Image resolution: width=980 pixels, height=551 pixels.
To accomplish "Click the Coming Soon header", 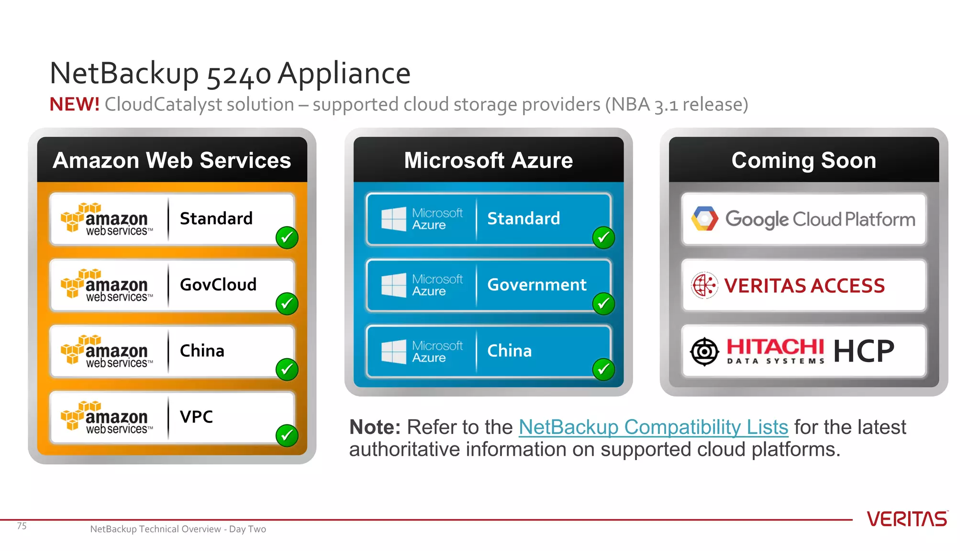I will (804, 160).
